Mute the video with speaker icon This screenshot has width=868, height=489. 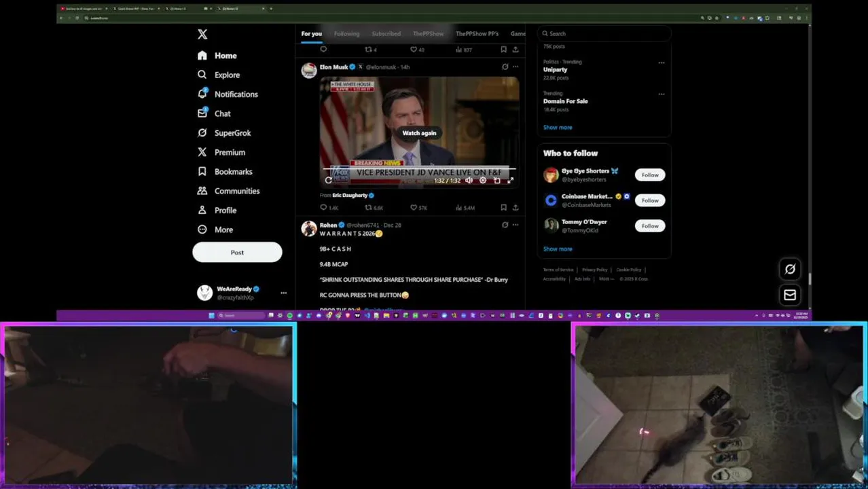pos(469,180)
